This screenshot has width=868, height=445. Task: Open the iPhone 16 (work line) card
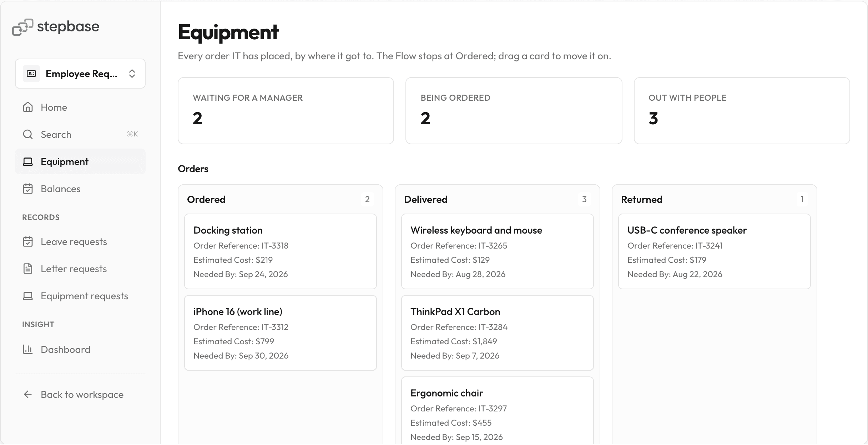[281, 333]
